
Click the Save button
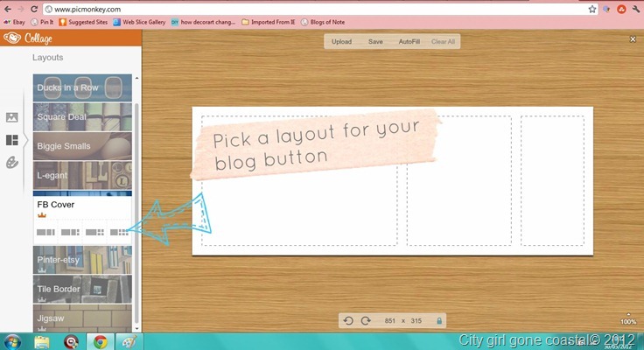point(375,41)
